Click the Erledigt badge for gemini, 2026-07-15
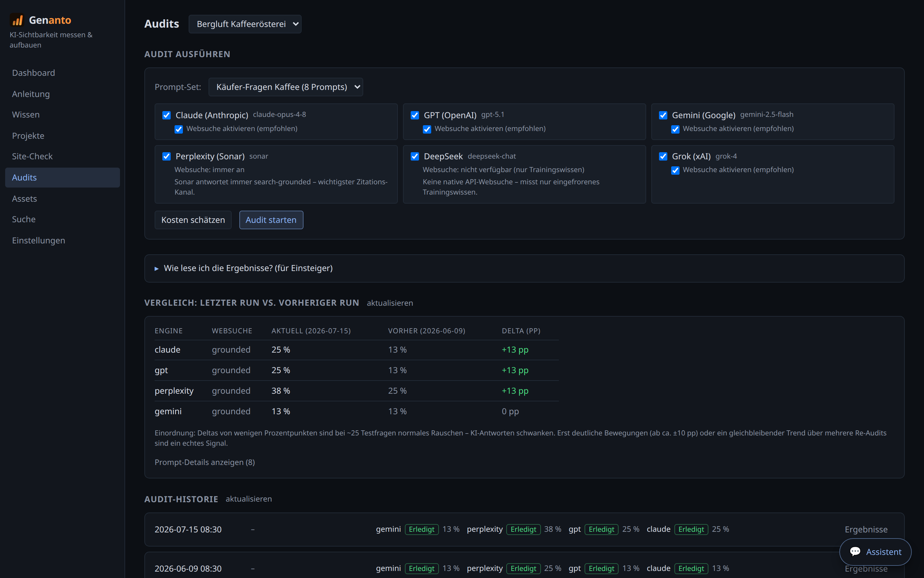 coord(422,530)
